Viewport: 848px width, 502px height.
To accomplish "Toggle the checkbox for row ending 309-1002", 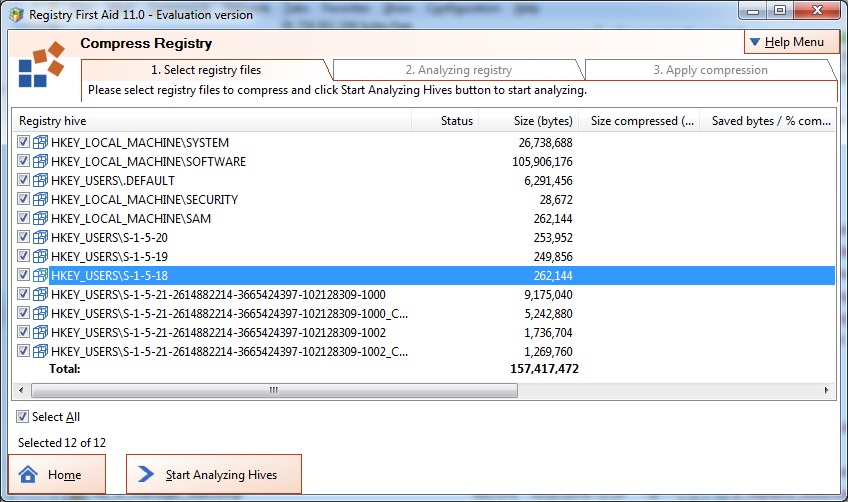I will pyautogui.click(x=23, y=332).
